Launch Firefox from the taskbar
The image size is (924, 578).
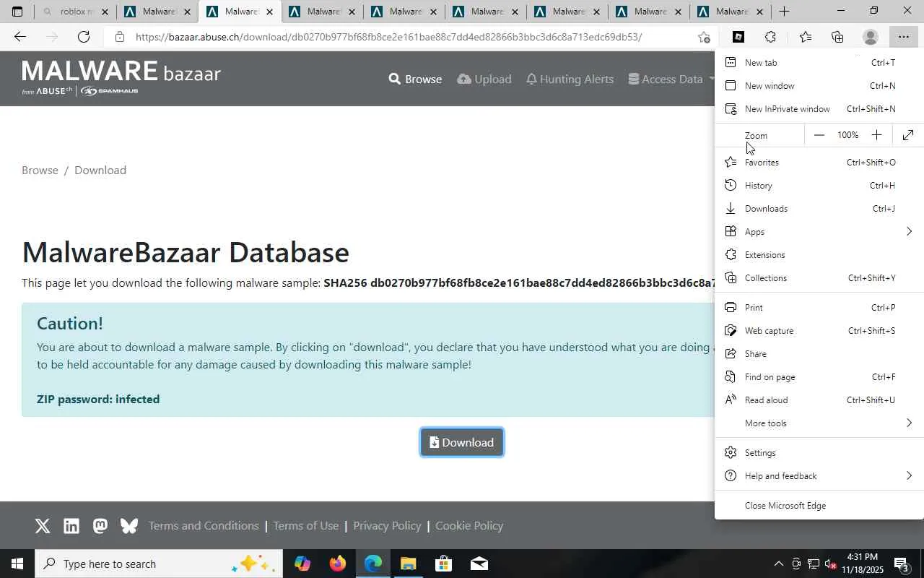338,564
